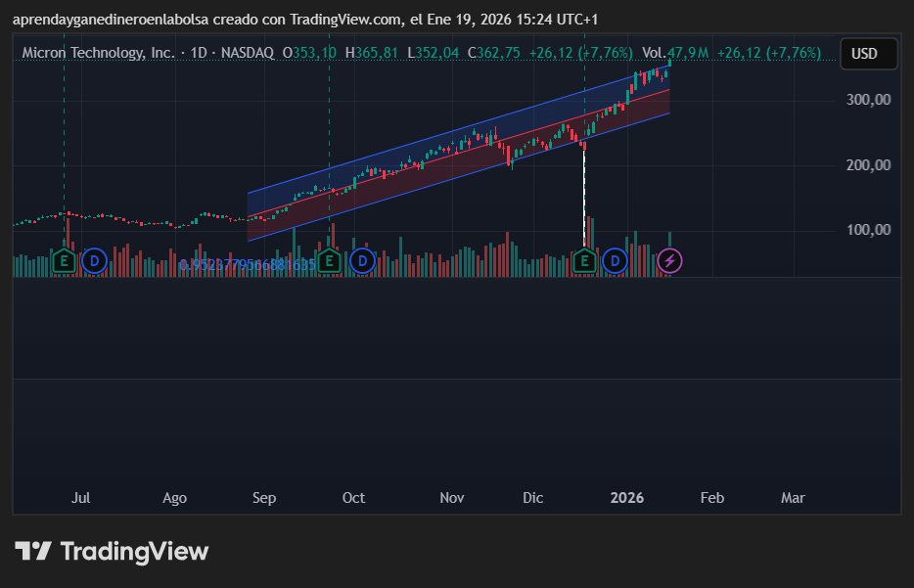Open the USD currency selector
The height and width of the screenshot is (588, 914).
[x=864, y=54]
